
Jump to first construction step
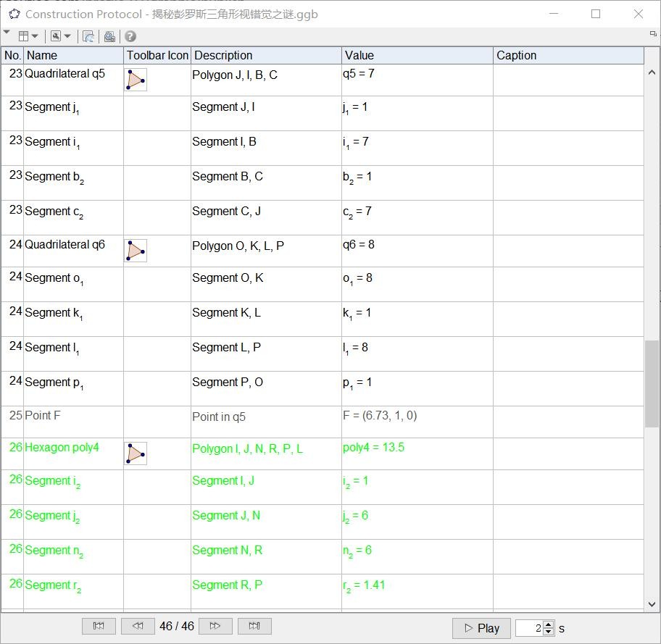(x=99, y=627)
